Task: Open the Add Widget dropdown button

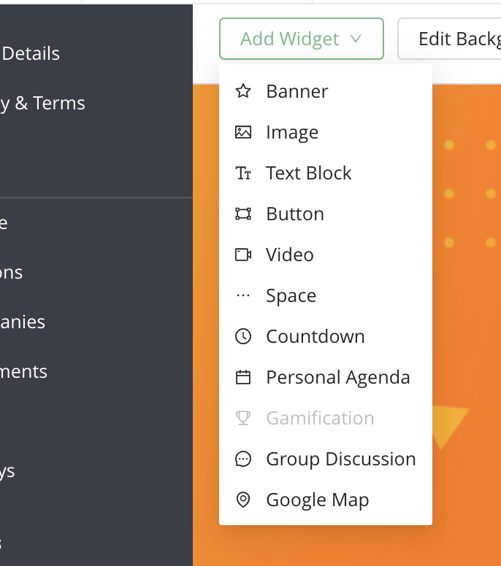Action: [301, 39]
